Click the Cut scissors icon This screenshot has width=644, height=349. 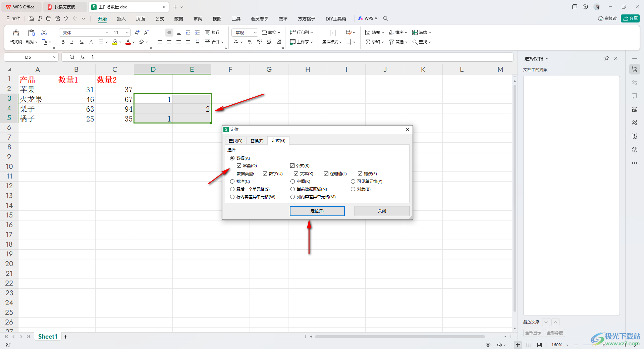pyautogui.click(x=44, y=33)
